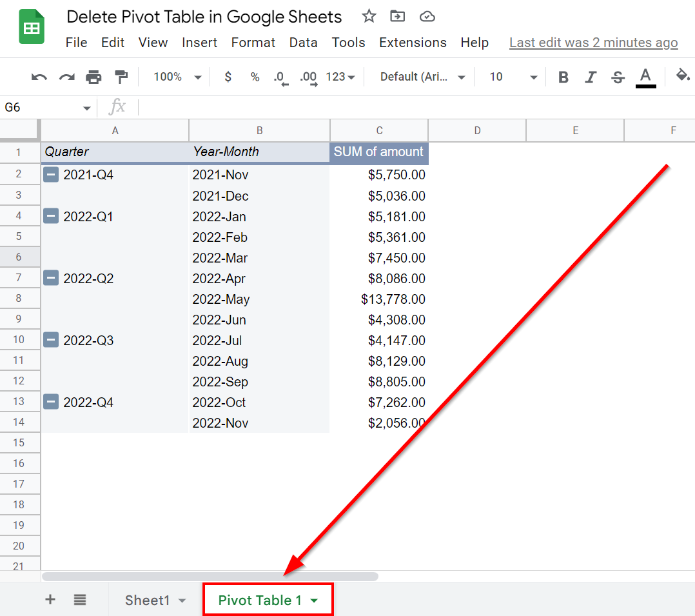Increase decimal places

(x=308, y=77)
